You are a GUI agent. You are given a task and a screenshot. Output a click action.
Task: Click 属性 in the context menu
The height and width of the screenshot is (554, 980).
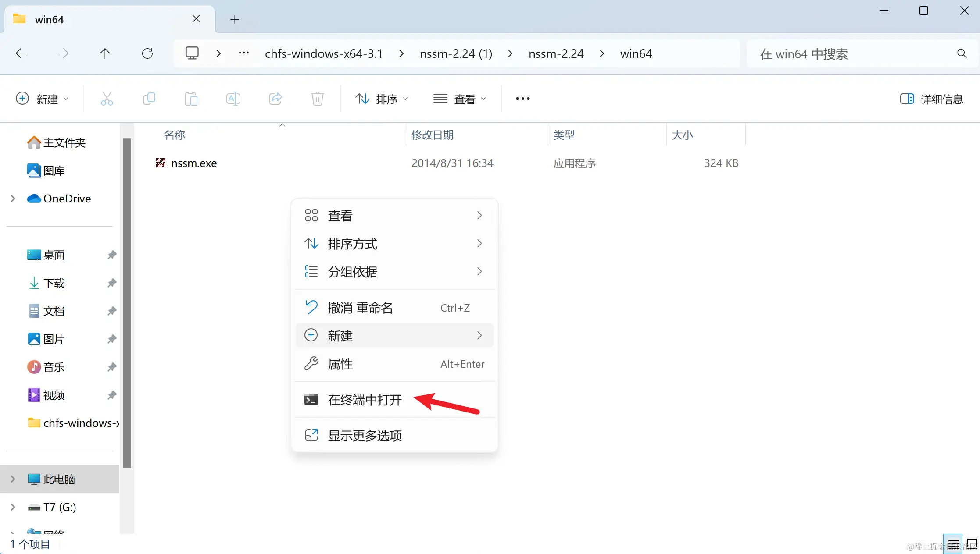pyautogui.click(x=340, y=364)
